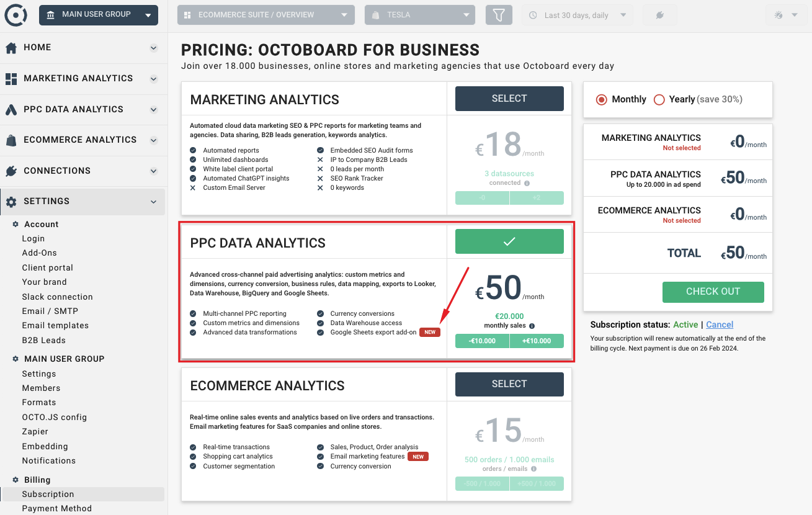Click the Ecommerce Analytics shopping bag icon
Screen dimensions: 812x515
(11, 140)
